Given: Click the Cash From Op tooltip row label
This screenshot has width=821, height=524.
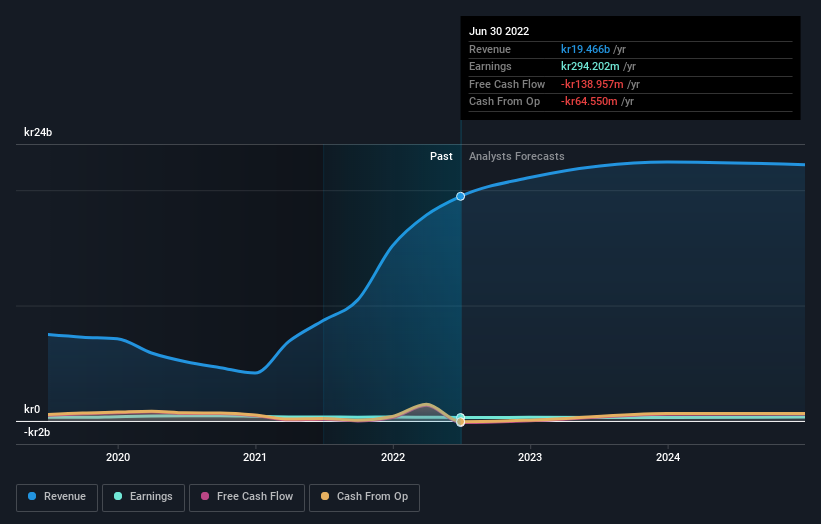Looking at the screenshot, I should (x=504, y=102).
